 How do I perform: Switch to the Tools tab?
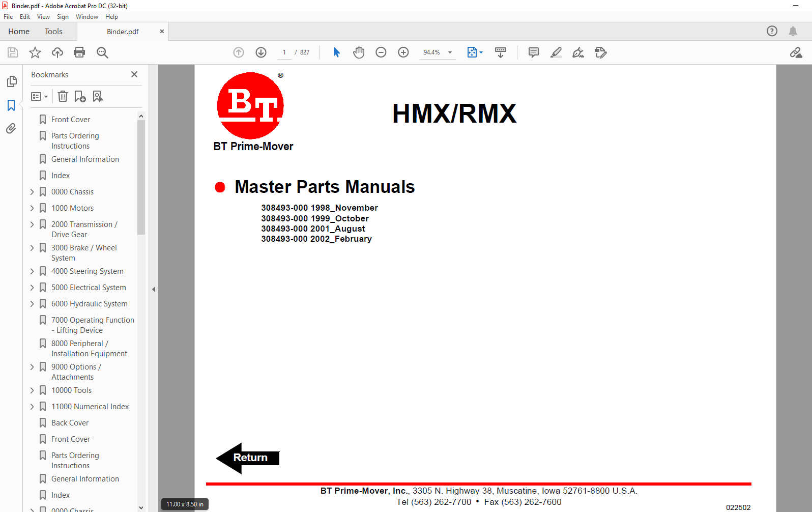(x=53, y=31)
